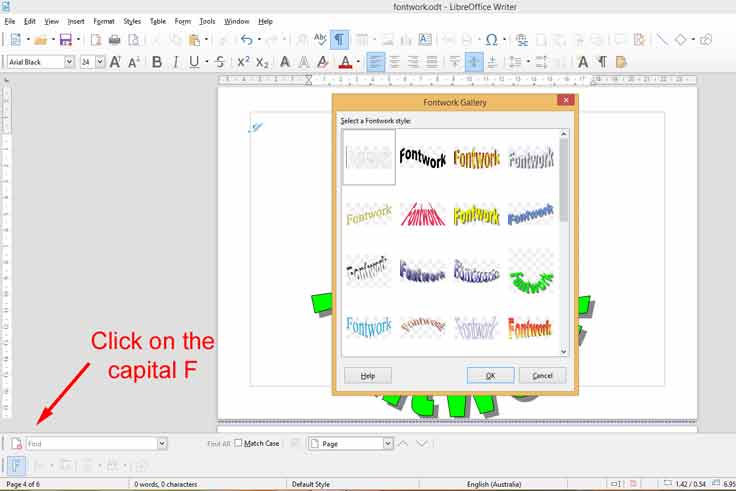Open the Font name dropdown arrow
Image resolution: width=736 pixels, height=491 pixels.
pos(69,62)
